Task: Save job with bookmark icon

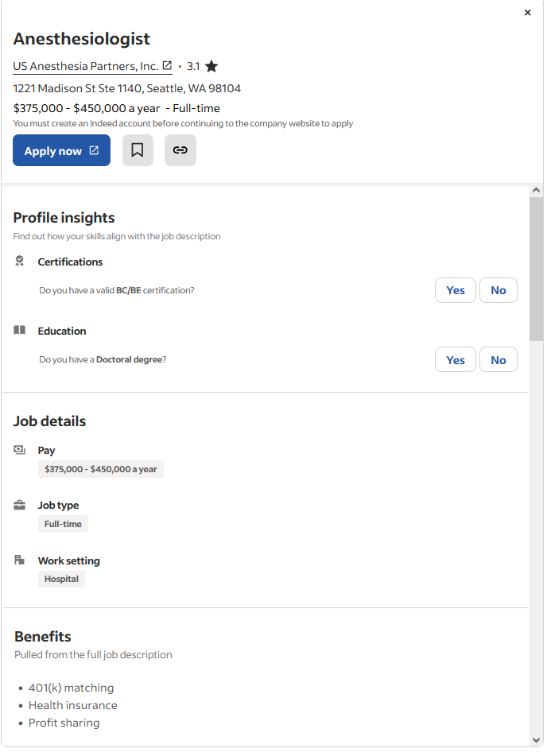Action: click(x=138, y=150)
